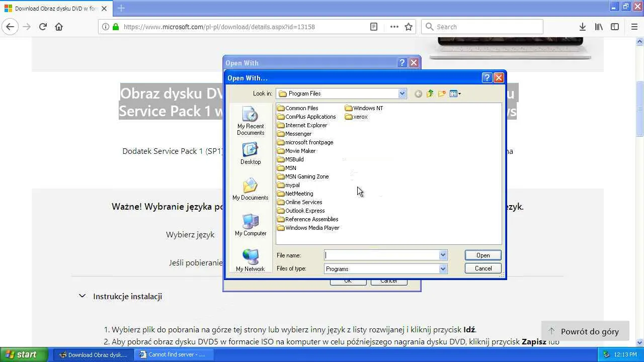Show the sidebars toggle icon

615,27
